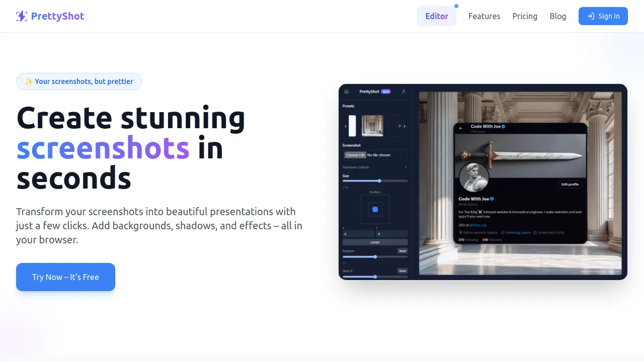Click the home icon in the editor preview
The image size is (644, 362).
coord(346,92)
